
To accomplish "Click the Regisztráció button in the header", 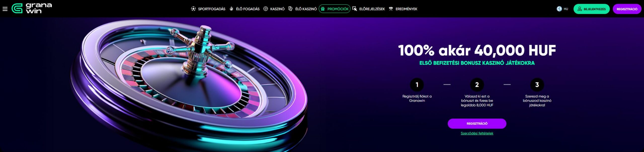I will [627, 9].
